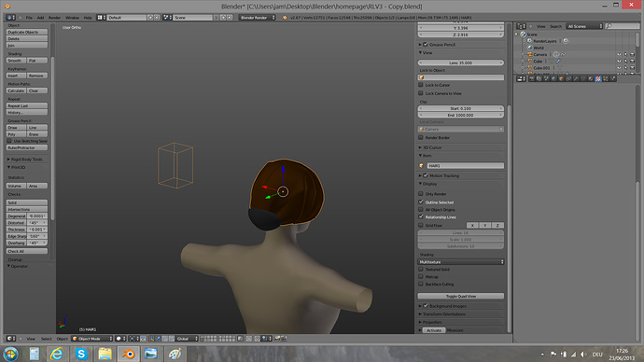
Task: Click the Toggle Quad View button
Action: tap(461, 296)
